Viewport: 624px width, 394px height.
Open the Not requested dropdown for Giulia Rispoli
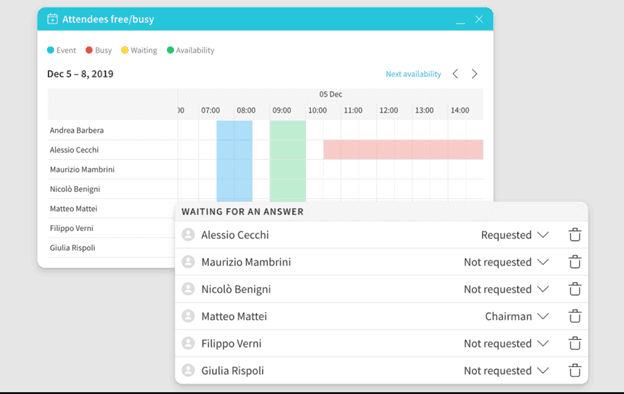click(506, 371)
